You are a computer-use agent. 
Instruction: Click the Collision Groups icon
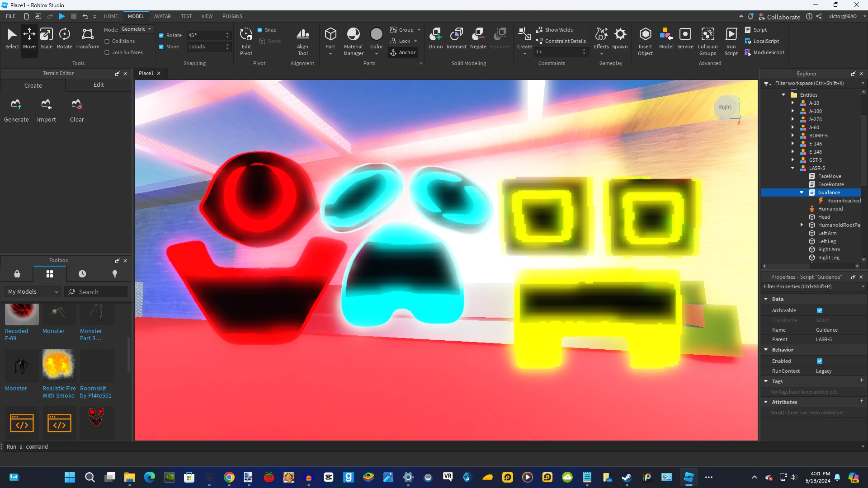pyautogui.click(x=708, y=34)
